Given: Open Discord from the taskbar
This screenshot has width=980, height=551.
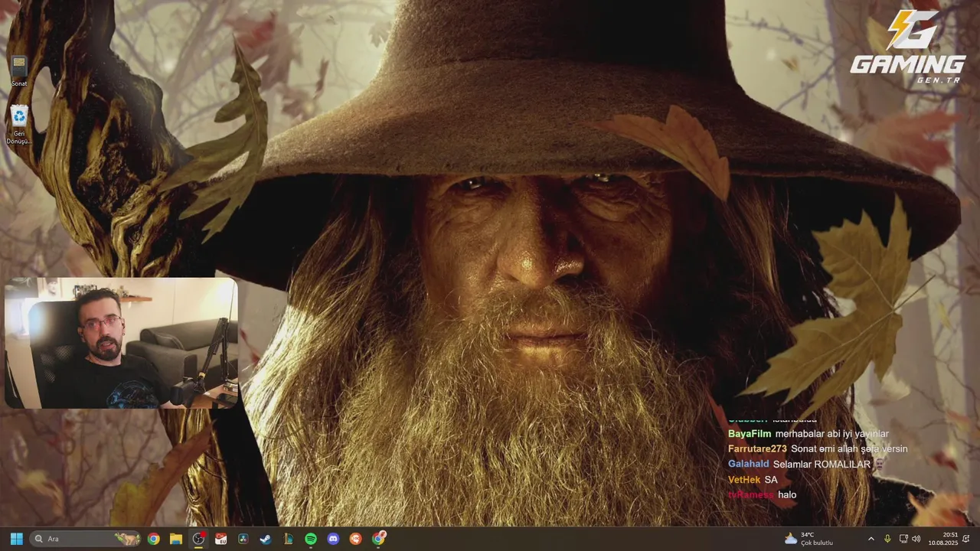Looking at the screenshot, I should click(333, 539).
